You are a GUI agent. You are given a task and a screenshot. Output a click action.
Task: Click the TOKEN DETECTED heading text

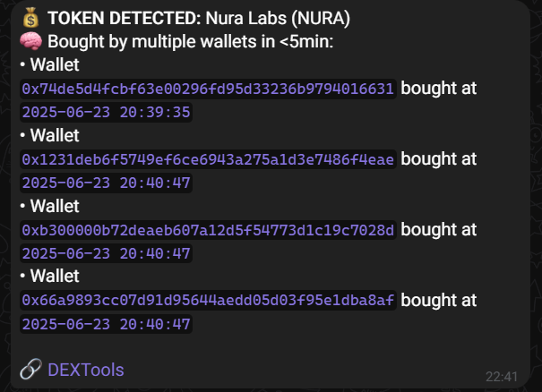[125, 18]
